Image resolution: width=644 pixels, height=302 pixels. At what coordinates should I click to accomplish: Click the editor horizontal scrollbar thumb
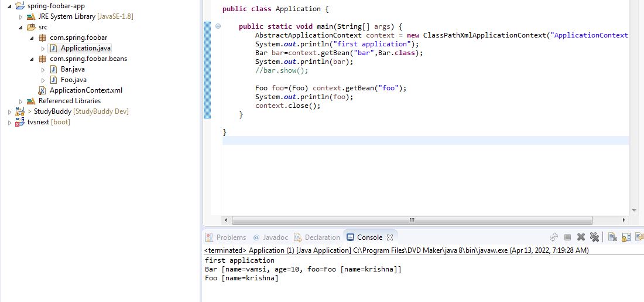[x=412, y=220]
